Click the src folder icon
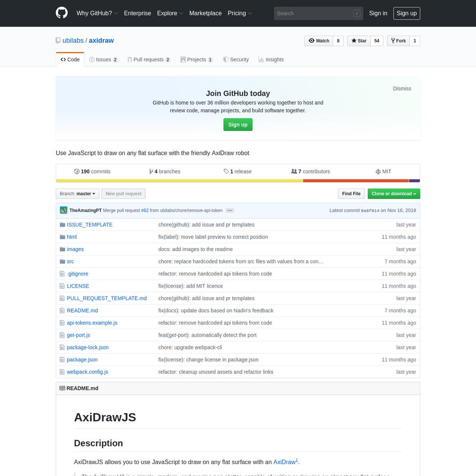The width and height of the screenshot is (476, 476). [62, 261]
